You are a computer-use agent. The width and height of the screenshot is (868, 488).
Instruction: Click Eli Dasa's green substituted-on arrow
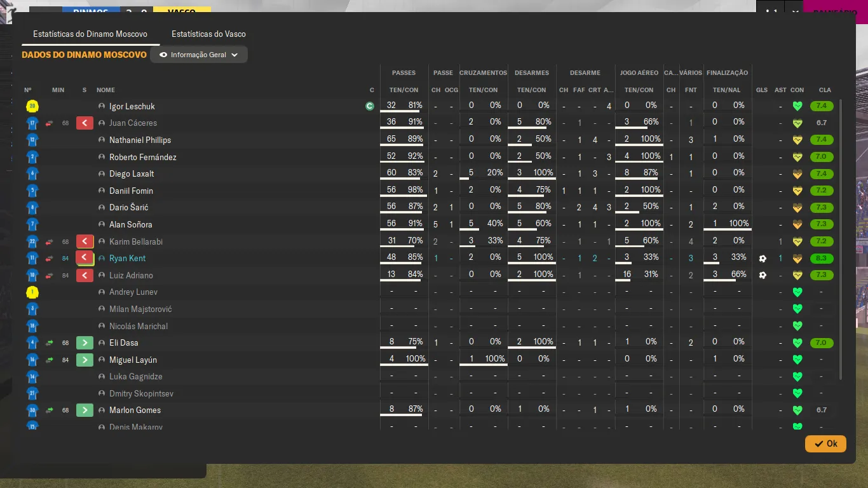click(x=85, y=342)
